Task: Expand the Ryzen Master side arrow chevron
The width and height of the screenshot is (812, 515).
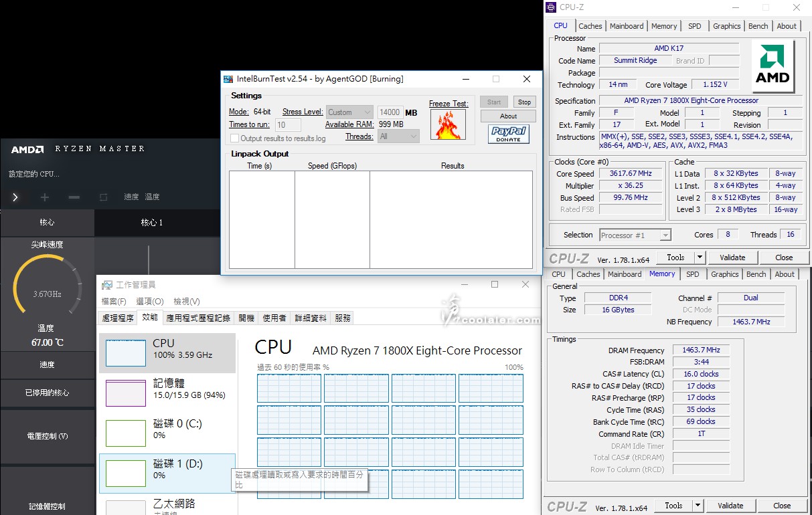Action: (x=15, y=197)
